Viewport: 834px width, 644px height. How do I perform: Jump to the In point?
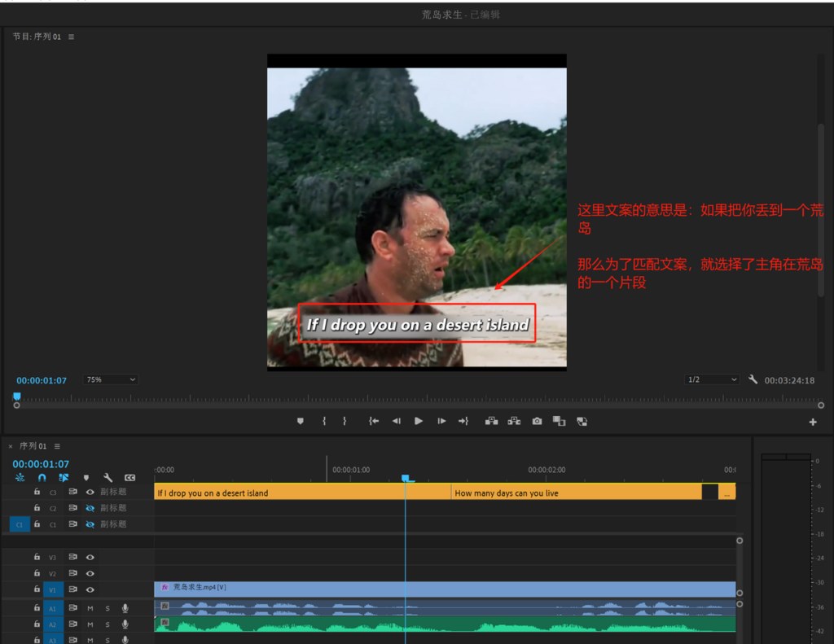click(x=374, y=421)
